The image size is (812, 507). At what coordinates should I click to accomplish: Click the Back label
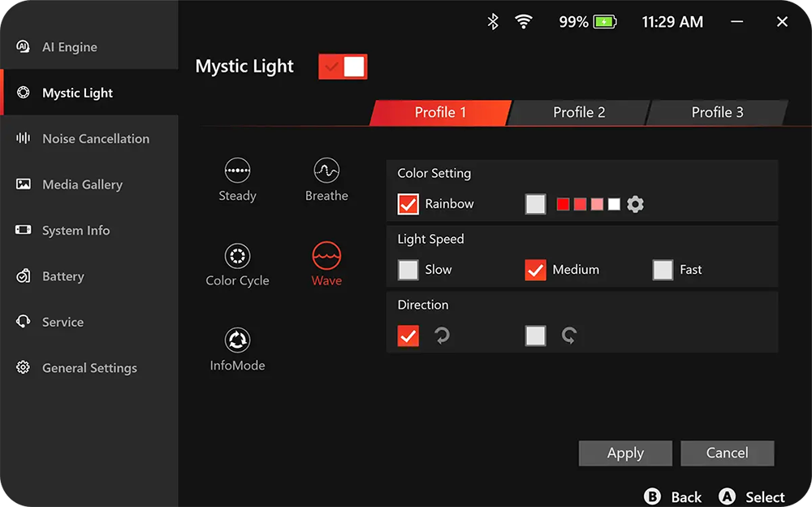686,497
